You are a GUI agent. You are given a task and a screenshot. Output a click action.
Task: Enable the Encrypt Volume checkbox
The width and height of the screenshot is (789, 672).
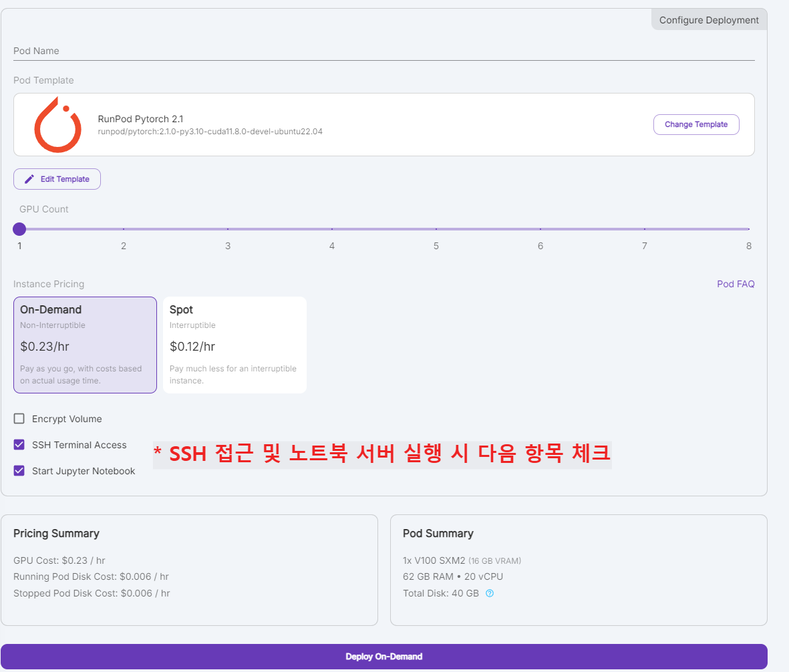[x=19, y=419]
